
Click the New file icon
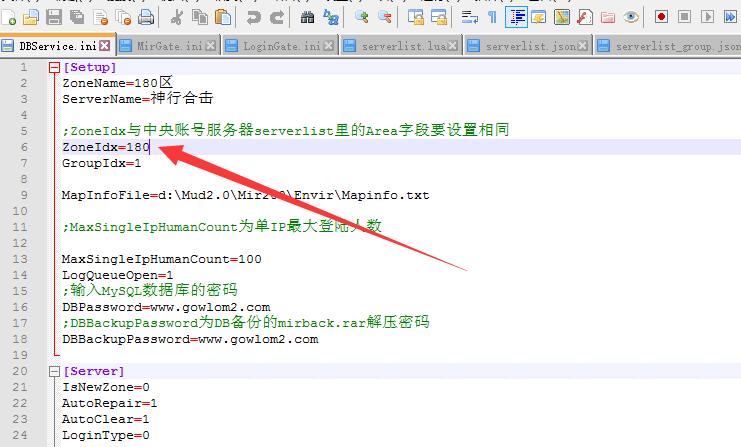coord(10,17)
